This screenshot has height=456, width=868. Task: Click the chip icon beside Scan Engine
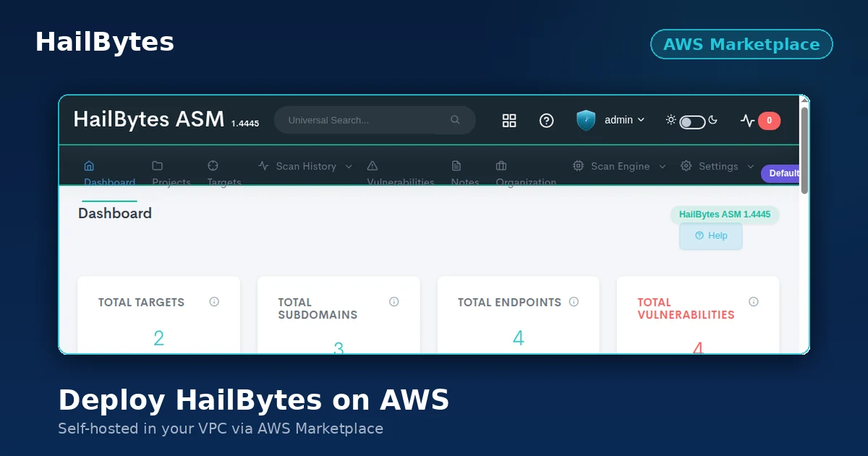[579, 166]
